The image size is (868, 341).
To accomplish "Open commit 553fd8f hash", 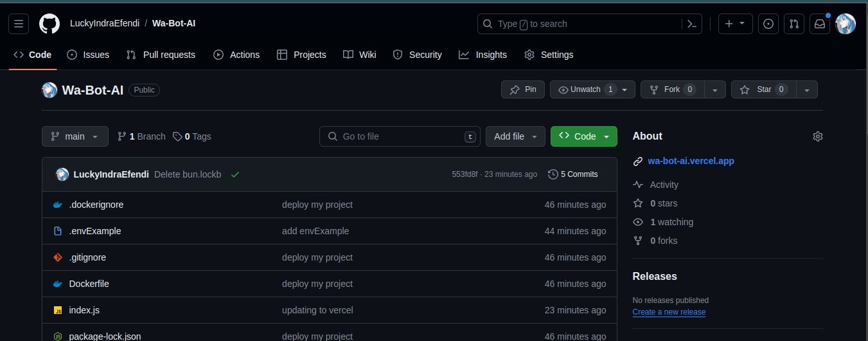I will (x=465, y=174).
